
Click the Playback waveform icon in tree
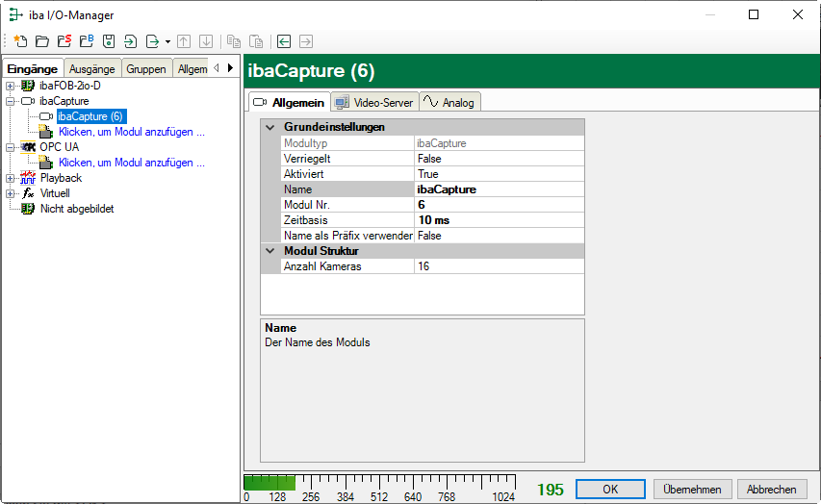coord(28,178)
